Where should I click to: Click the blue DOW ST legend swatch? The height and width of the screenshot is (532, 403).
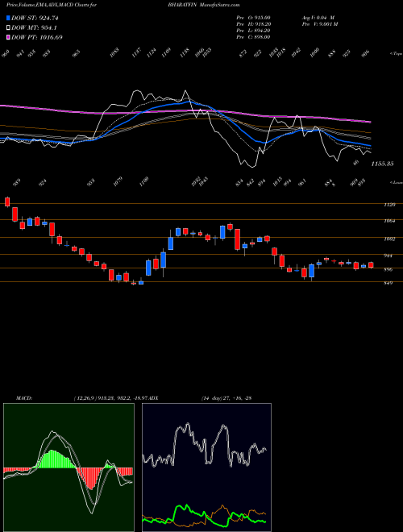click(x=8, y=18)
